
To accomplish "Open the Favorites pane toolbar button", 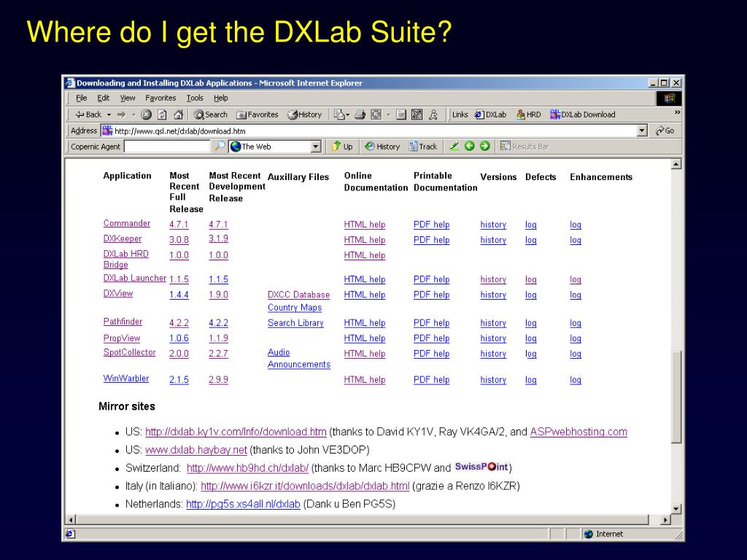I will (258, 114).
